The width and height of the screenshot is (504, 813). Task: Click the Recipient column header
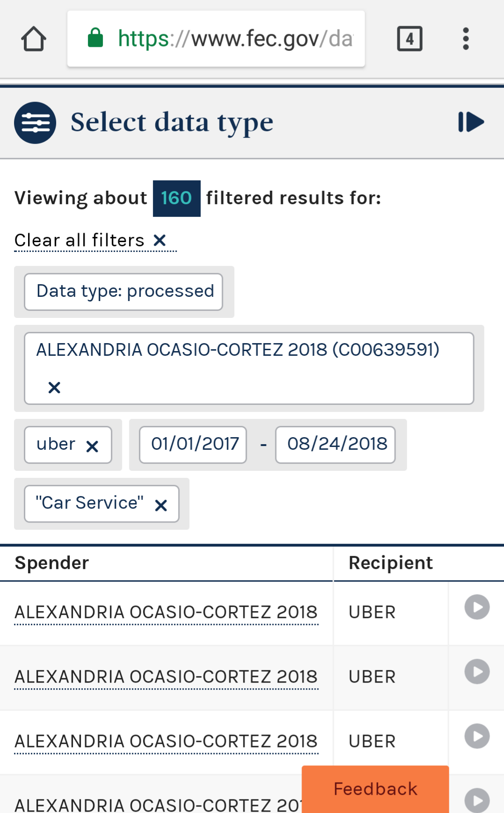click(x=391, y=563)
